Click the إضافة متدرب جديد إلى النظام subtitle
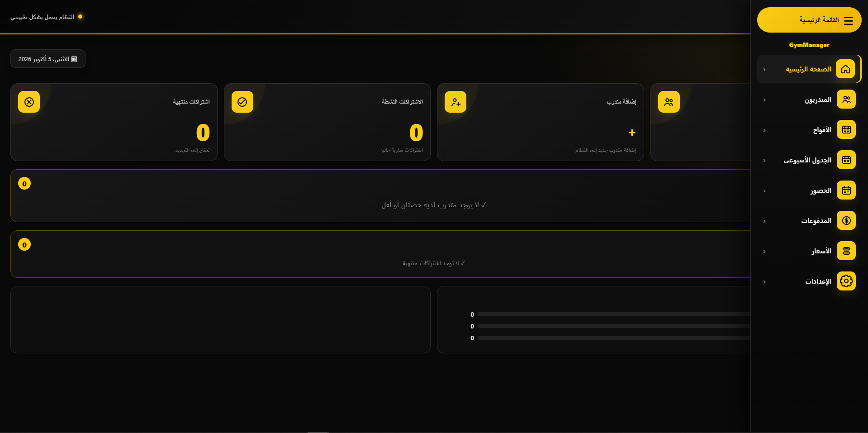The height and width of the screenshot is (433, 868). 606,150
